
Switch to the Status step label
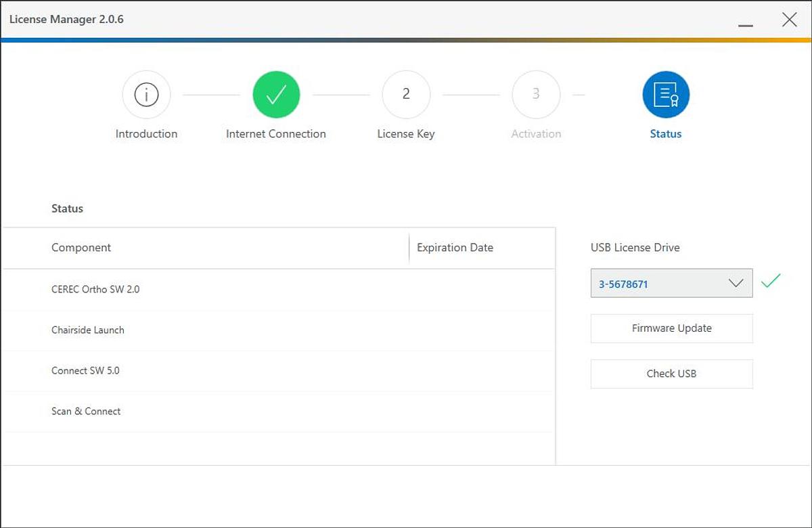point(666,134)
